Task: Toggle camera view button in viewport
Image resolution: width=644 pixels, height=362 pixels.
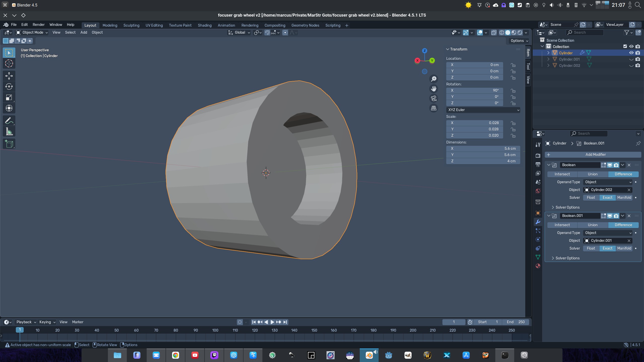Action: click(x=433, y=98)
